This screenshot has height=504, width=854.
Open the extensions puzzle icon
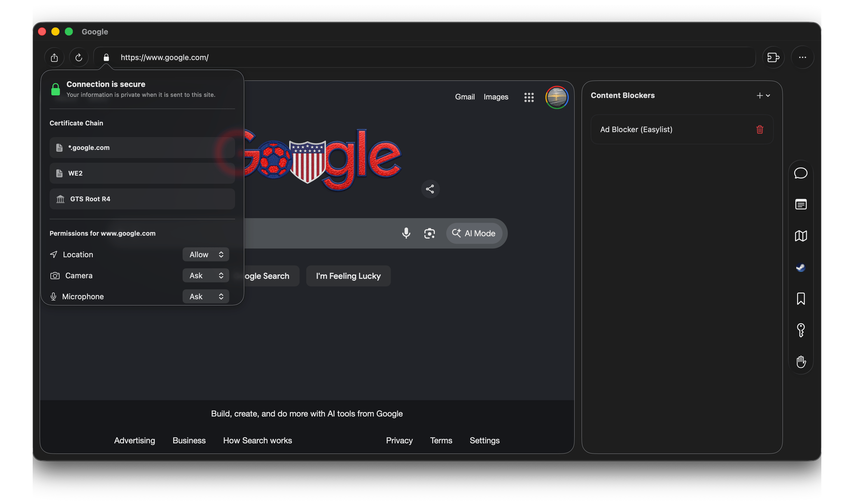773,57
